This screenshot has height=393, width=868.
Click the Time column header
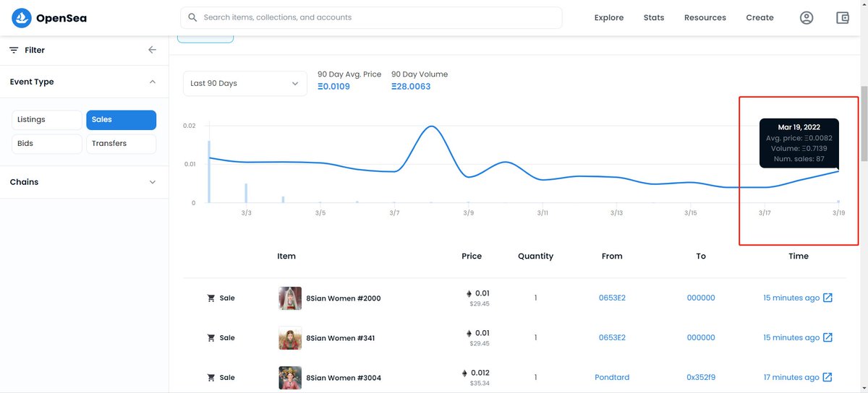799,256
